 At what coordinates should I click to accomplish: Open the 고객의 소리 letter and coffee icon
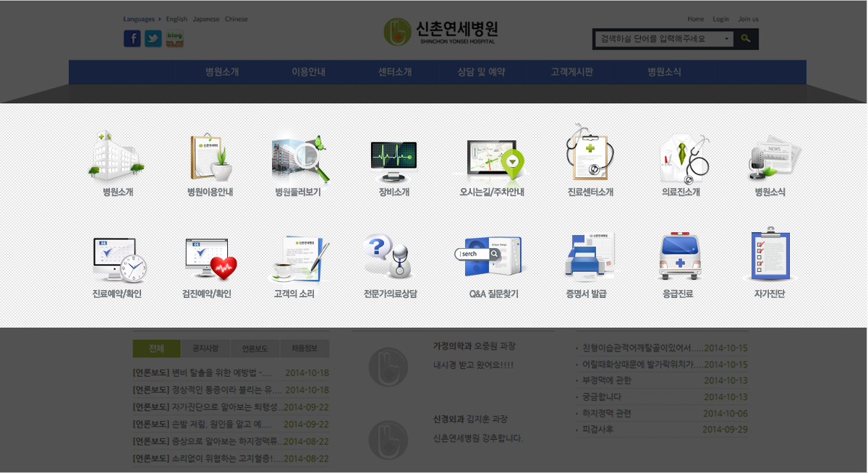click(298, 258)
